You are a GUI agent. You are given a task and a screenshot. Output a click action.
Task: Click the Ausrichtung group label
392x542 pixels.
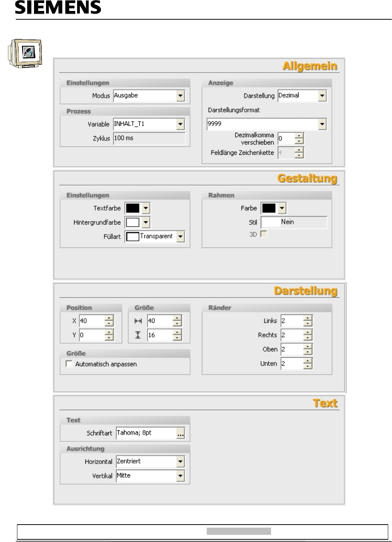point(85,449)
